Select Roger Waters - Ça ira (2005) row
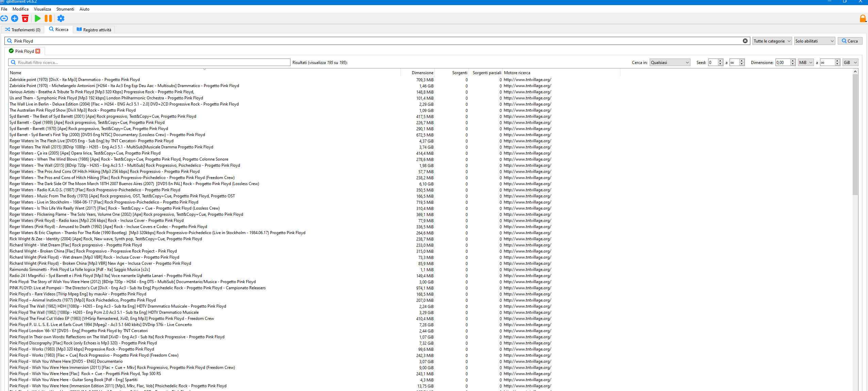Screen dimensions: 868x391 (315, 153)
